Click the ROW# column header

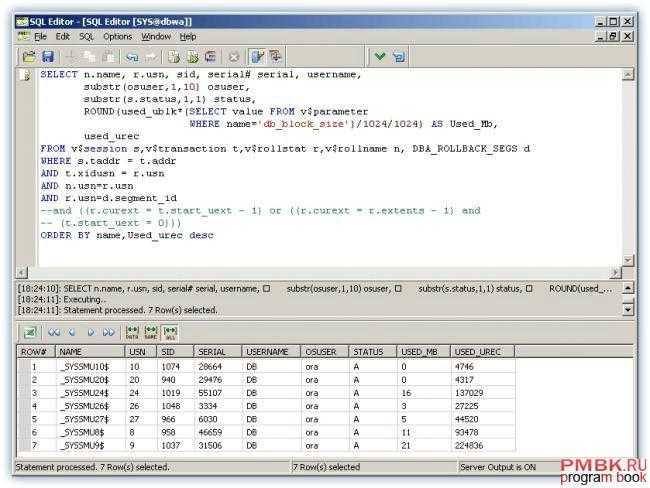tap(36, 352)
